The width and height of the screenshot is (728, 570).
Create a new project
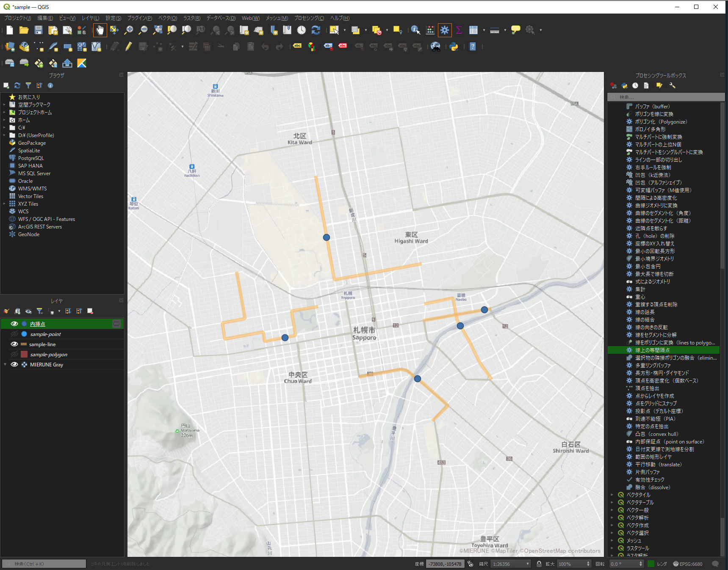click(x=10, y=30)
